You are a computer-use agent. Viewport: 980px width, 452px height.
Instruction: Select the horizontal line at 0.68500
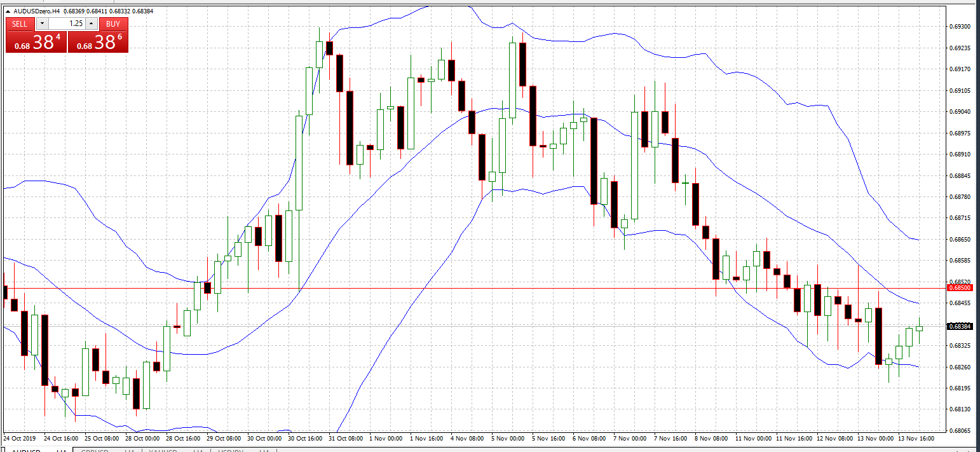click(x=473, y=288)
